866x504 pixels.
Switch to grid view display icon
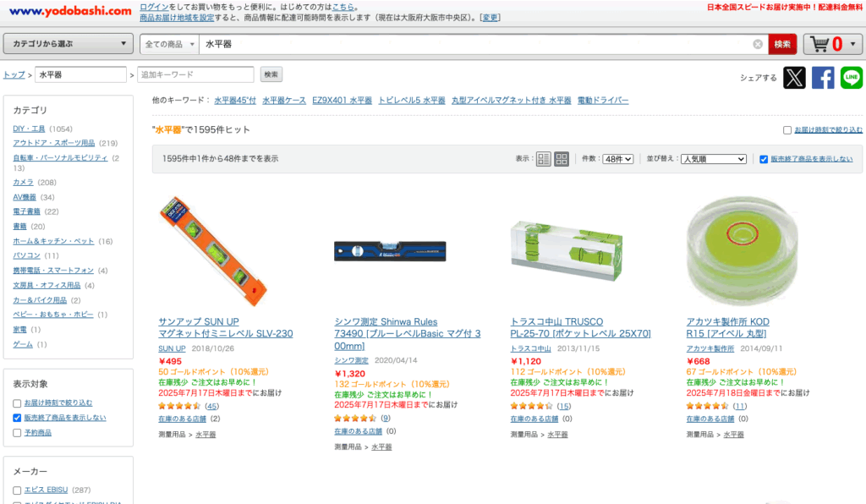click(562, 159)
